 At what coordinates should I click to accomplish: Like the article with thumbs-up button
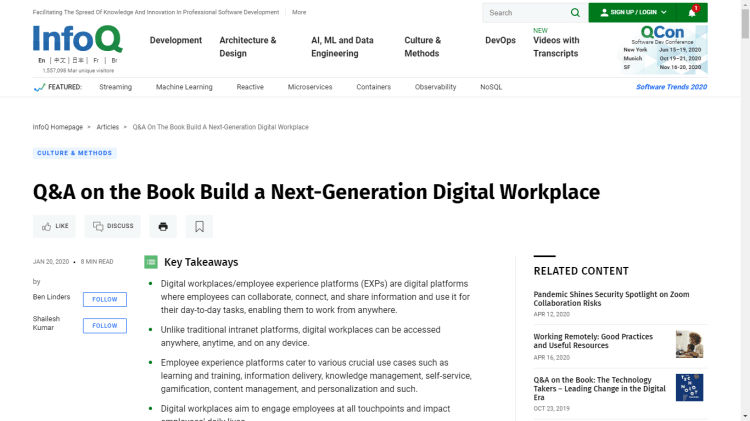click(x=55, y=226)
